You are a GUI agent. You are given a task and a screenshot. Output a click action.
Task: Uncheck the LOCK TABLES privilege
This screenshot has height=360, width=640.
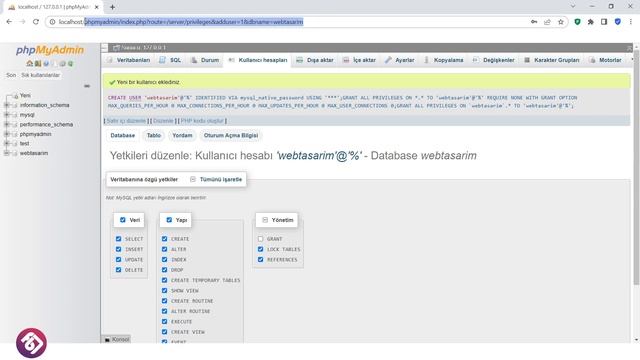click(260, 249)
